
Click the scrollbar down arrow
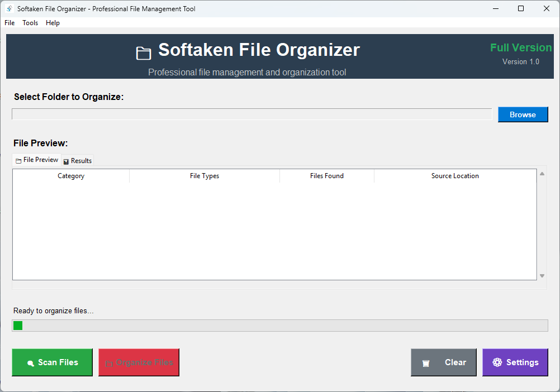[542, 276]
